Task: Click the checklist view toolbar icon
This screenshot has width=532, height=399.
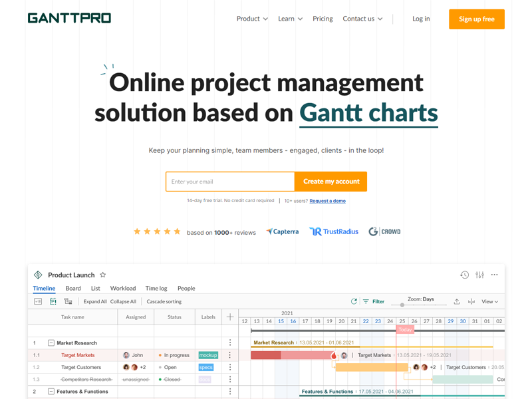Action: click(38, 301)
